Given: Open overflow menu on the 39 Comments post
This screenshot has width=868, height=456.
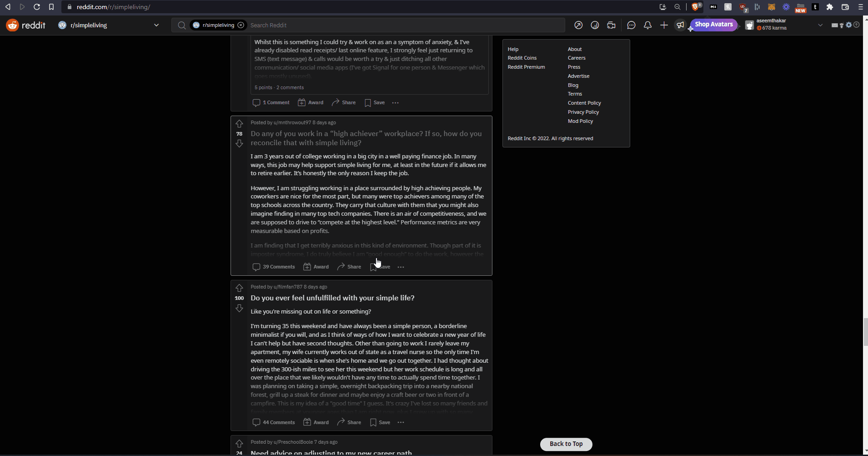Looking at the screenshot, I should pos(401,267).
